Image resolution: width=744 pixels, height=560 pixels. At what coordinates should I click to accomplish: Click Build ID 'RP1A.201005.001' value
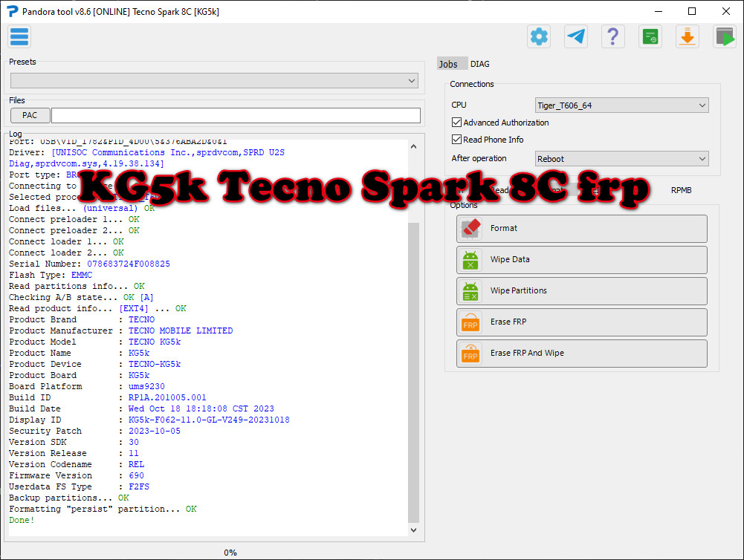[x=167, y=397]
